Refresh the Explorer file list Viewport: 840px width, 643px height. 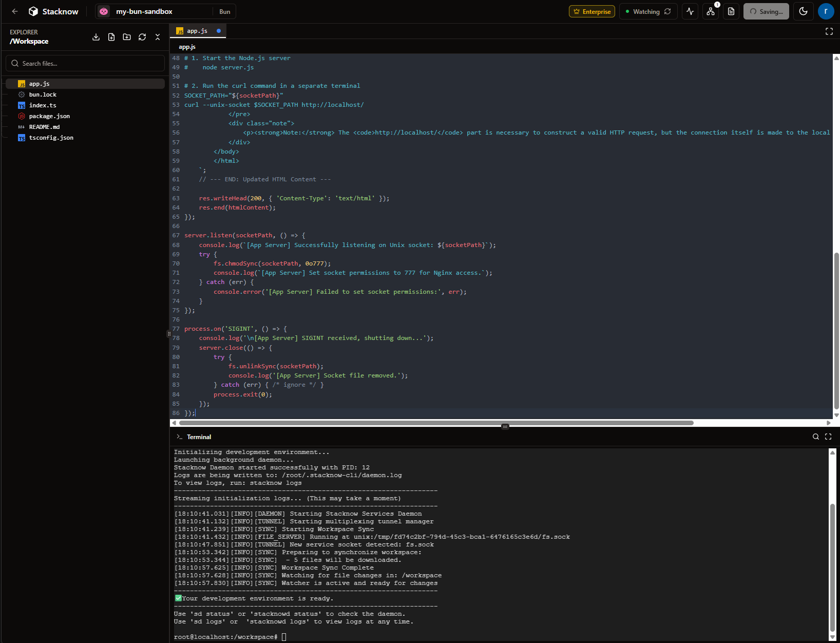point(142,37)
